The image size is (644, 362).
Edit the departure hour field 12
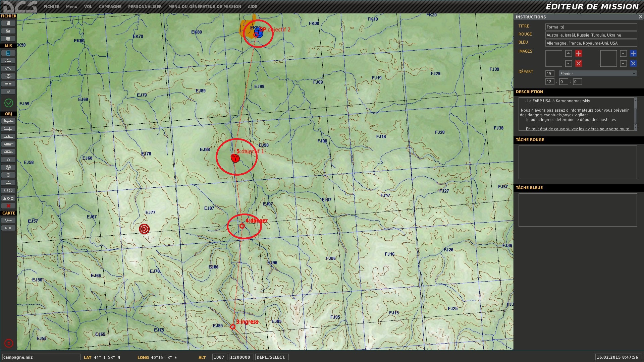[x=550, y=82]
